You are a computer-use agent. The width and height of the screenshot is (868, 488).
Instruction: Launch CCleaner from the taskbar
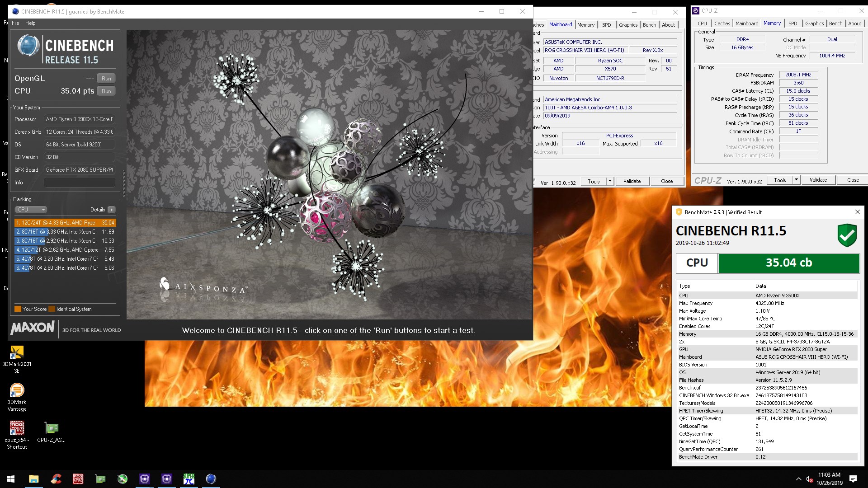pos(56,479)
